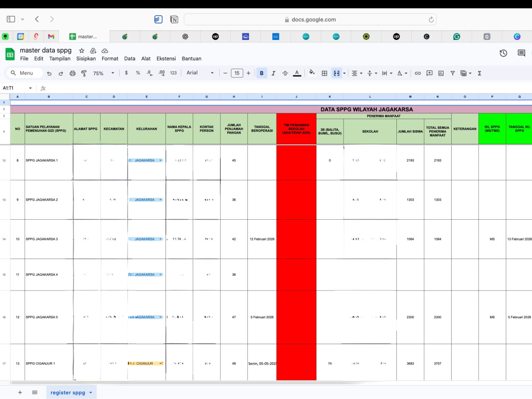Open version history clock icon
The width and height of the screenshot is (532, 399).
click(x=503, y=53)
